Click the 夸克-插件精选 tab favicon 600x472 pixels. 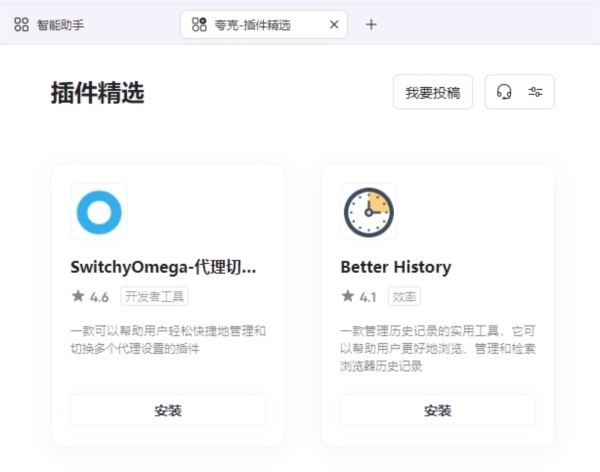pos(199,25)
